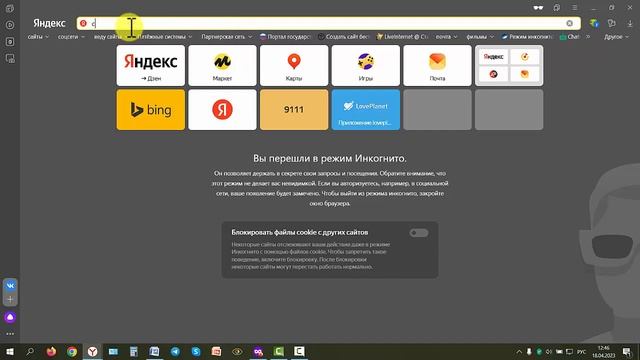Open the tabs panel icon in sidebar

(x=10, y=8)
